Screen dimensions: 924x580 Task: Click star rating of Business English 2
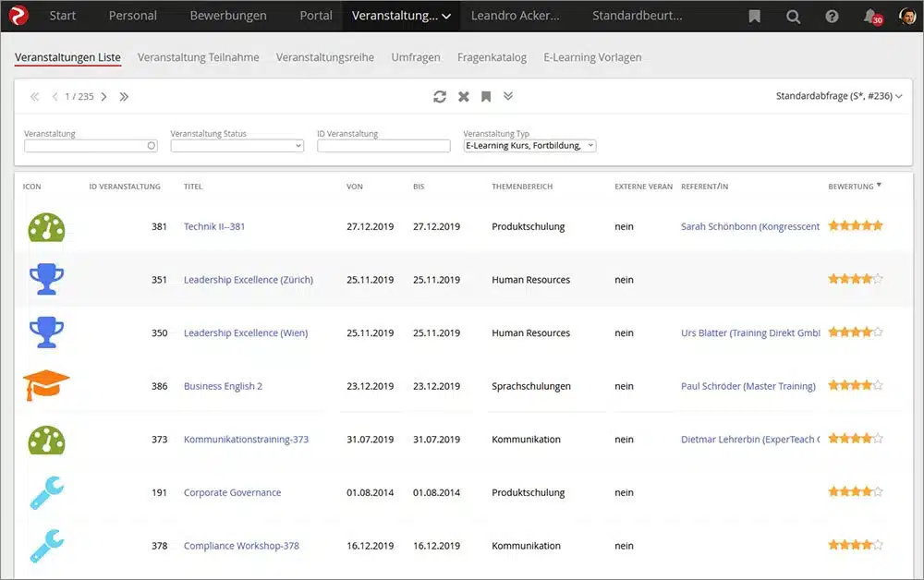click(855, 385)
